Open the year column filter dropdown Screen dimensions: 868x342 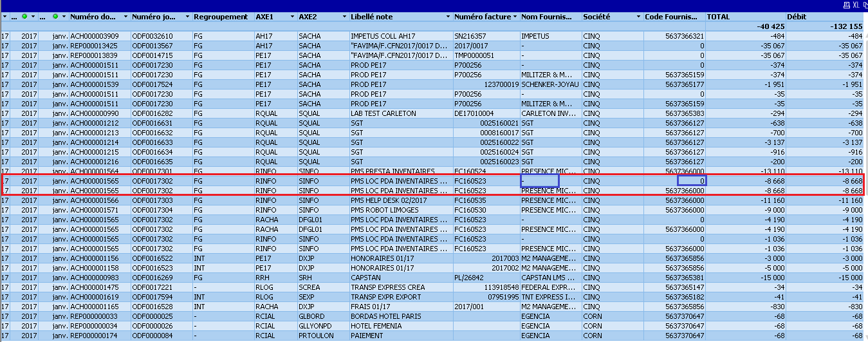click(x=33, y=16)
